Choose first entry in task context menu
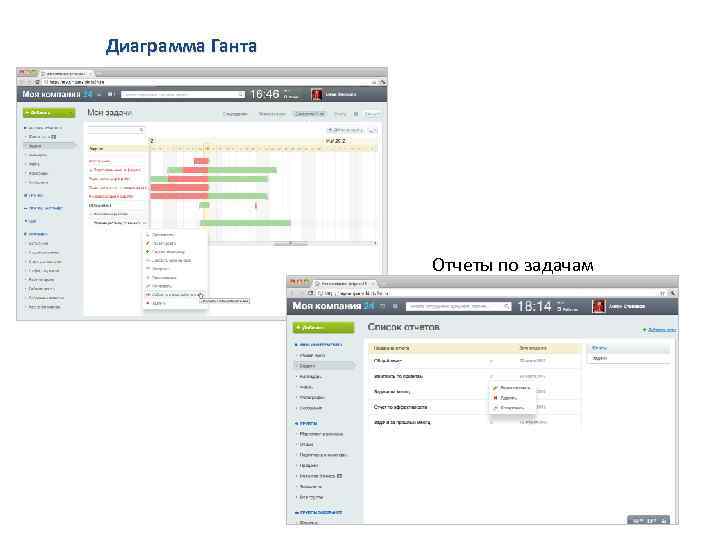The width and height of the screenshot is (720, 540). point(162,235)
